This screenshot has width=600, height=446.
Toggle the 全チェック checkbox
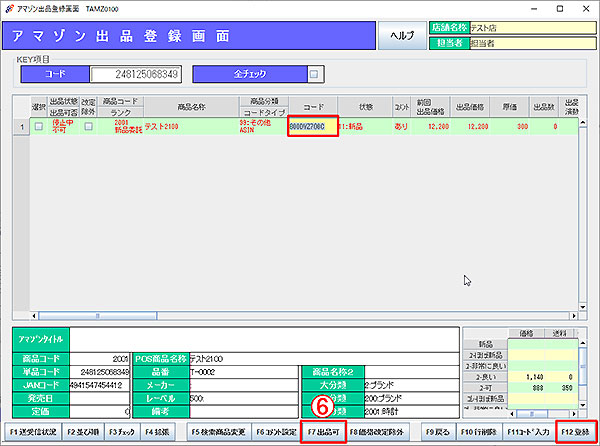click(314, 73)
